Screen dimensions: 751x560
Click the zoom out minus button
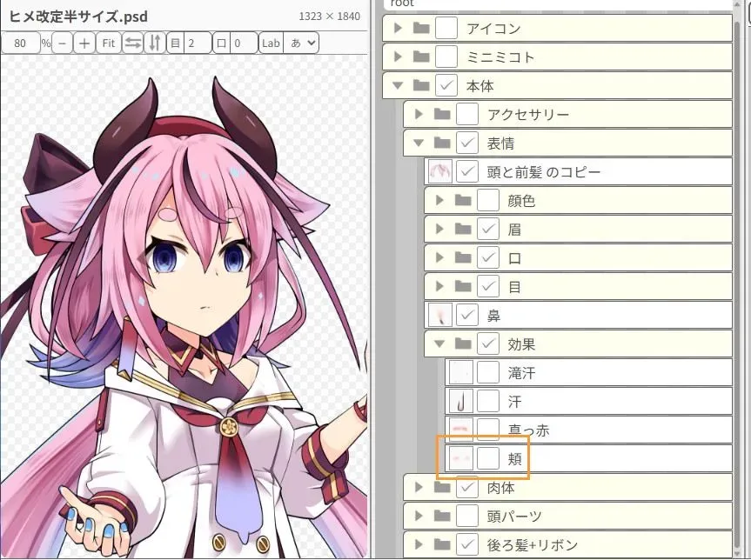click(x=63, y=43)
